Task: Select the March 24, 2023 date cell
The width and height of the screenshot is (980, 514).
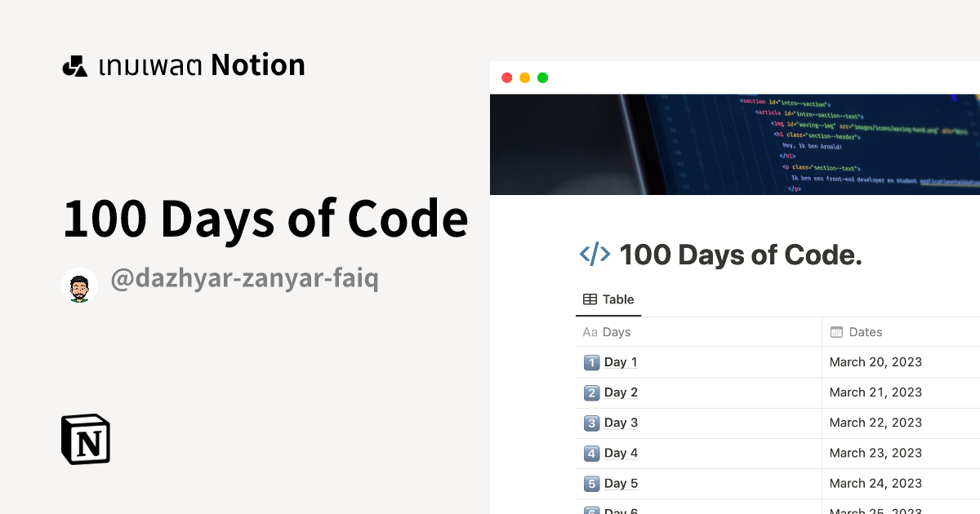Action: [875, 483]
